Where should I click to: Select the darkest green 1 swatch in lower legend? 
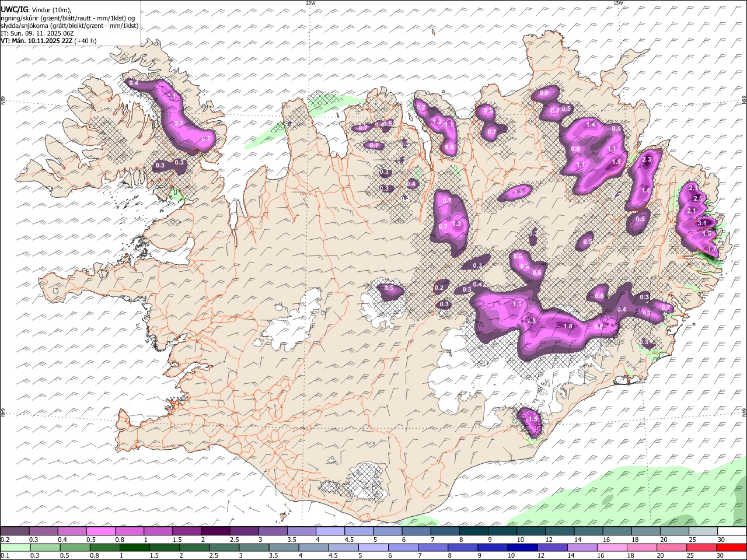[135, 548]
